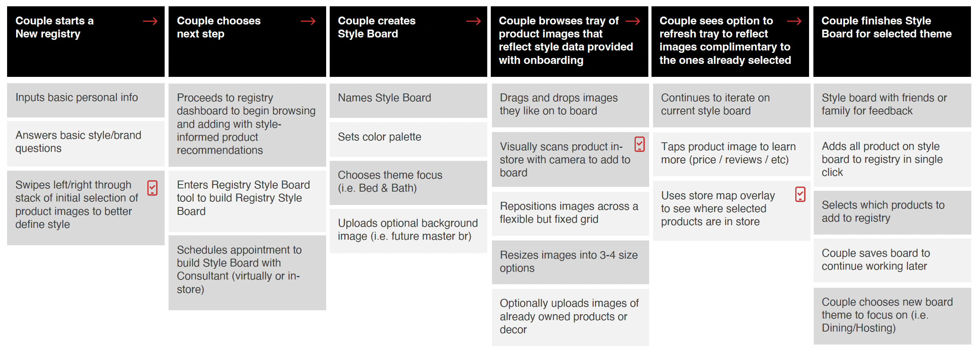Click the 'Schedules appointment' with Consultant card

[x=247, y=273]
